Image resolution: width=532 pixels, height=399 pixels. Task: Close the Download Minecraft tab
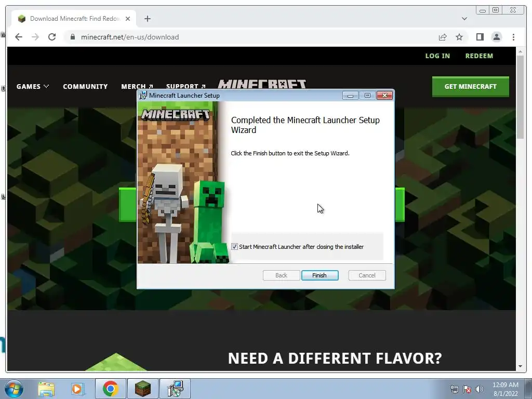point(128,19)
